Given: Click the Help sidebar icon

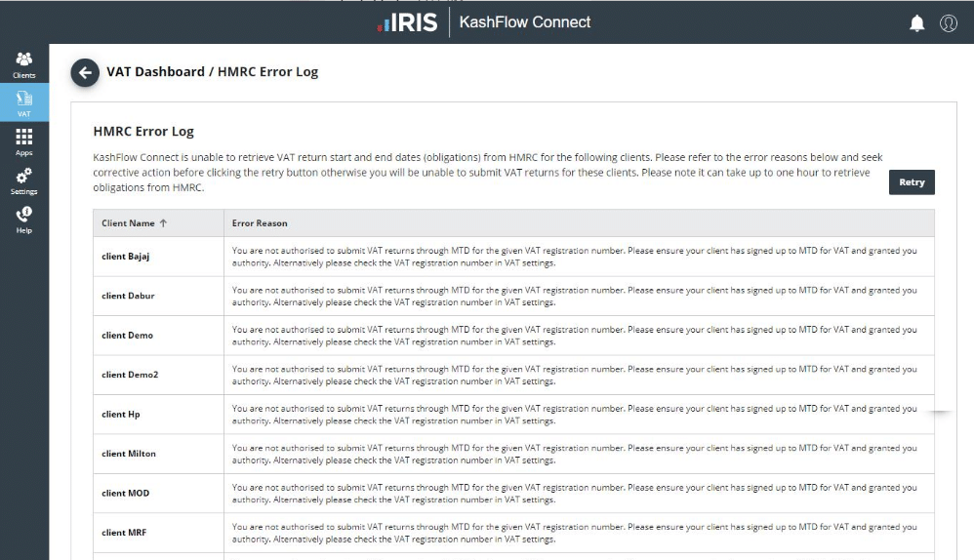Looking at the screenshot, I should click(23, 220).
